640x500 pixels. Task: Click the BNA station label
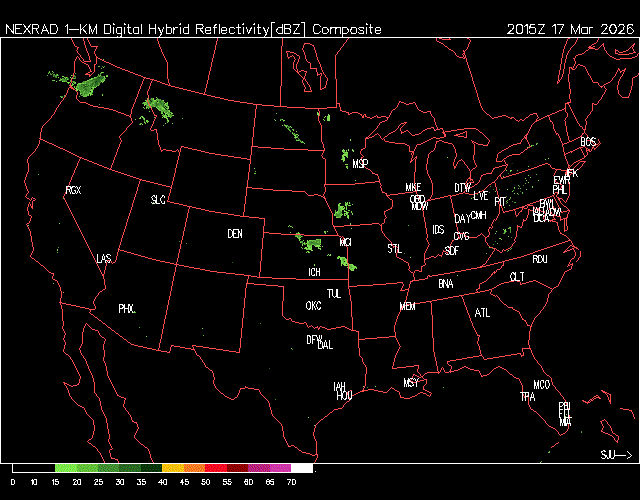(x=446, y=284)
